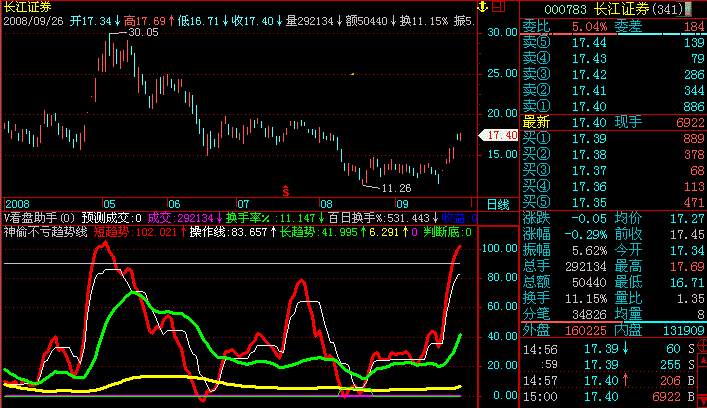Click the 30.05 high price label on the chart

coord(143,32)
